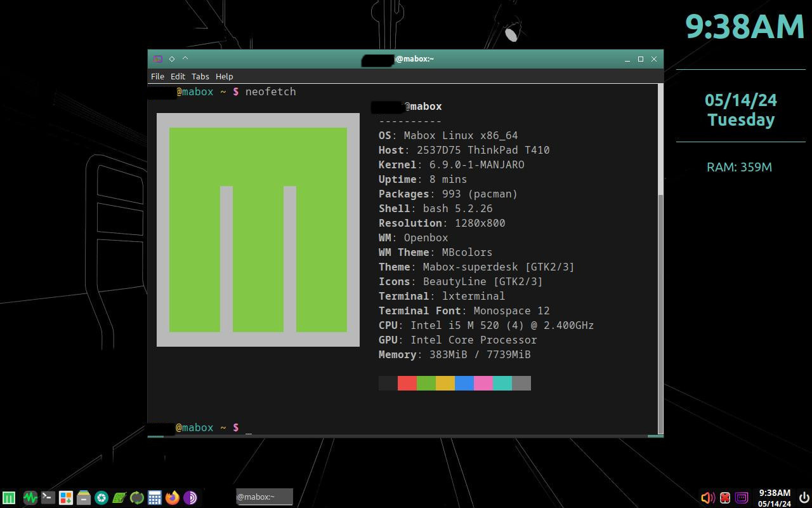This screenshot has height=508, width=812.
Task: Click the 'CPU: Intel i5 M 520' line
Action: [486, 325]
